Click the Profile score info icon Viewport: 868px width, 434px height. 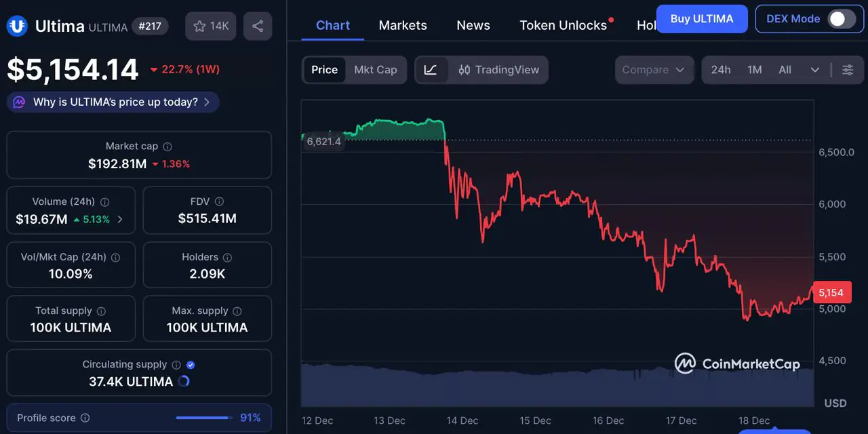85,418
